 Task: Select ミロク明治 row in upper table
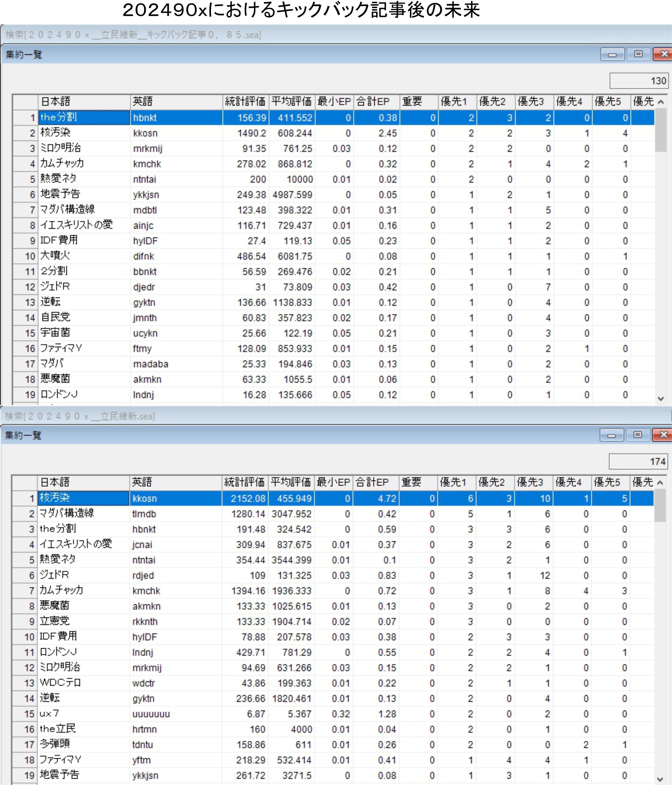(x=334, y=148)
